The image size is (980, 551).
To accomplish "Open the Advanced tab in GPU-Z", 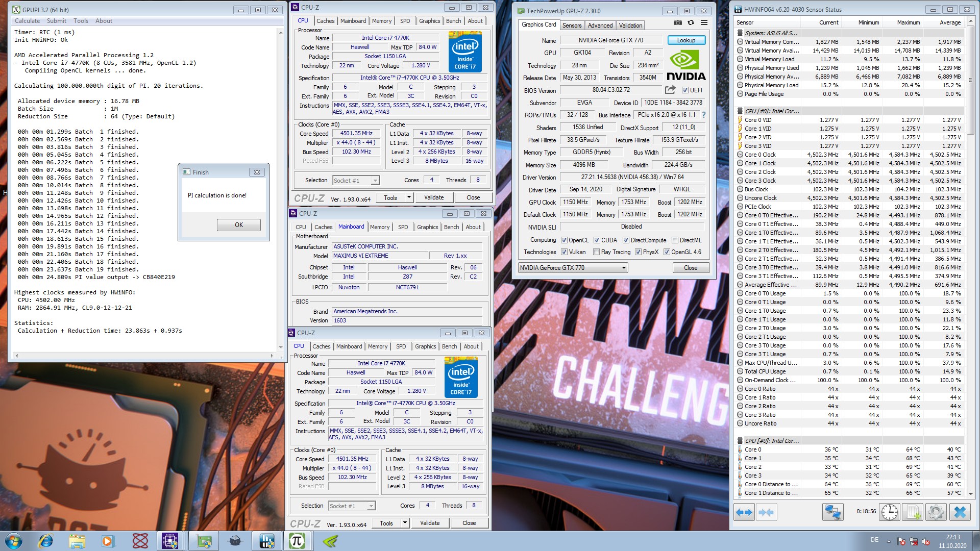I will click(600, 26).
